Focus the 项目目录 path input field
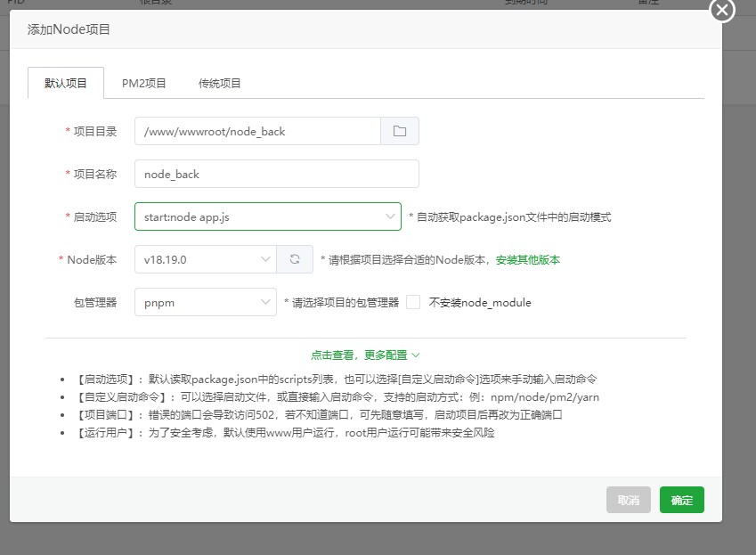This screenshot has width=756, height=555. point(258,131)
